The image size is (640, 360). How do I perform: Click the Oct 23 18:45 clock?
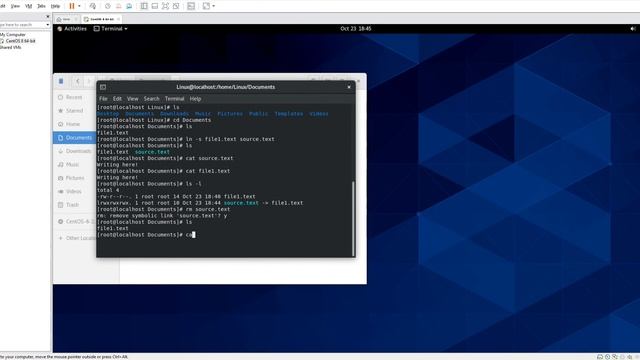(x=356, y=29)
